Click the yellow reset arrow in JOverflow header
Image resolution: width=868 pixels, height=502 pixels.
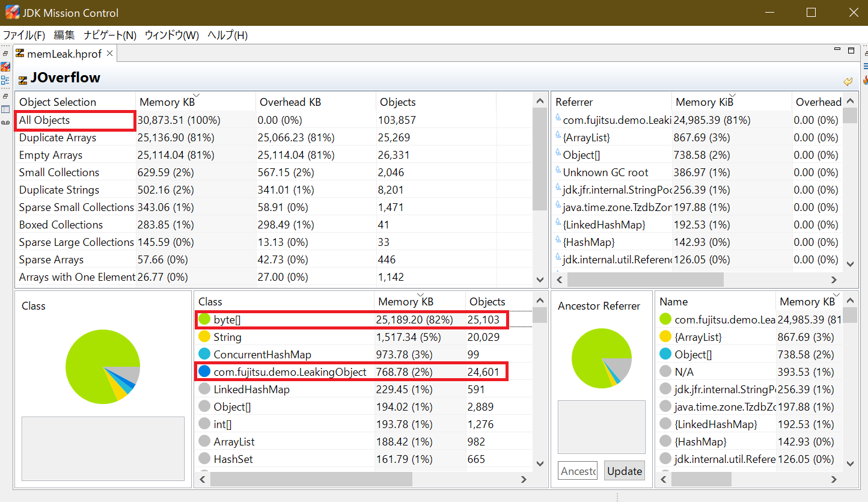(x=848, y=81)
